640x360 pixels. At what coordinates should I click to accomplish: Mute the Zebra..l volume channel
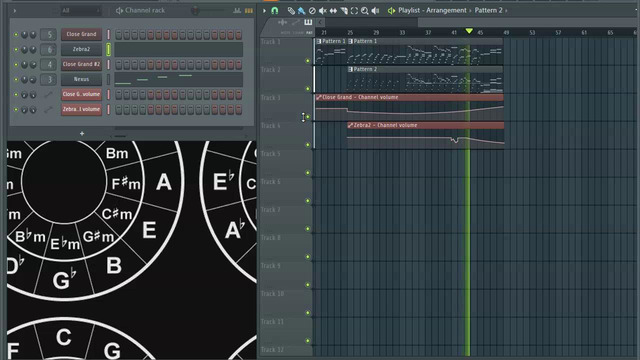click(x=16, y=109)
